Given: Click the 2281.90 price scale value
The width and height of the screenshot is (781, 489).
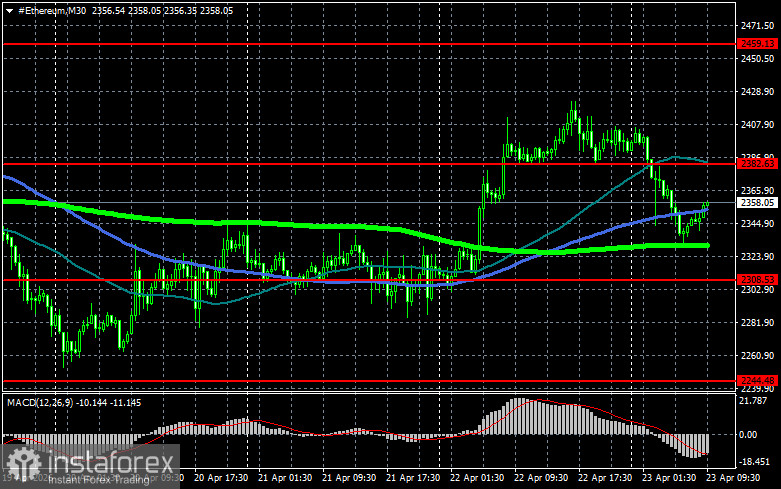Looking at the screenshot, I should pos(758,323).
